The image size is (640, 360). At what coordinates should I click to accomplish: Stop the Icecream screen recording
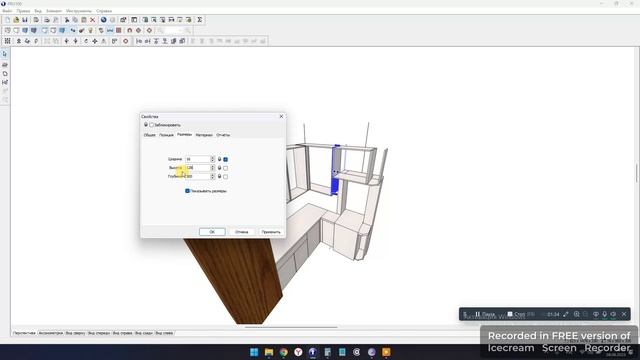[516, 314]
